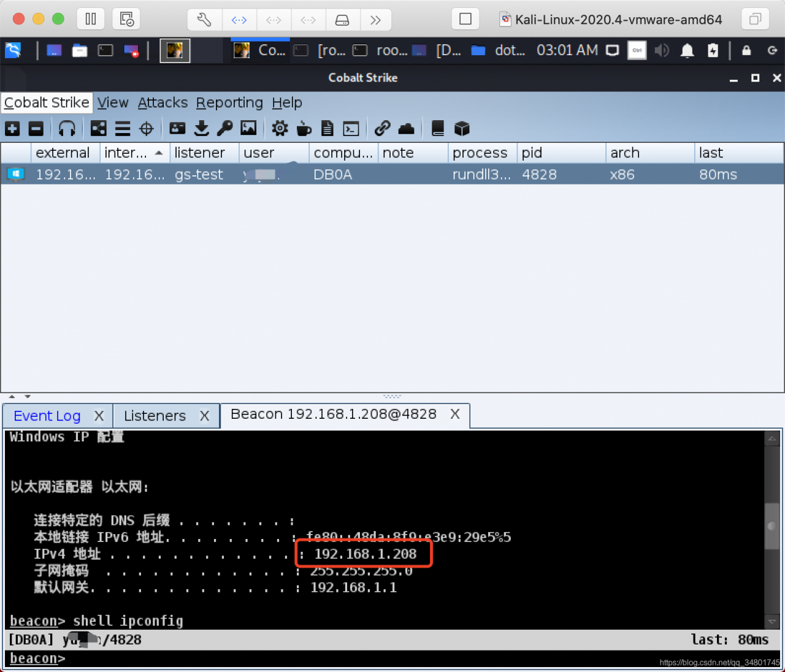Select the Beacon 192.168.1.208@4828 tab
The height and width of the screenshot is (672, 785).
334,414
